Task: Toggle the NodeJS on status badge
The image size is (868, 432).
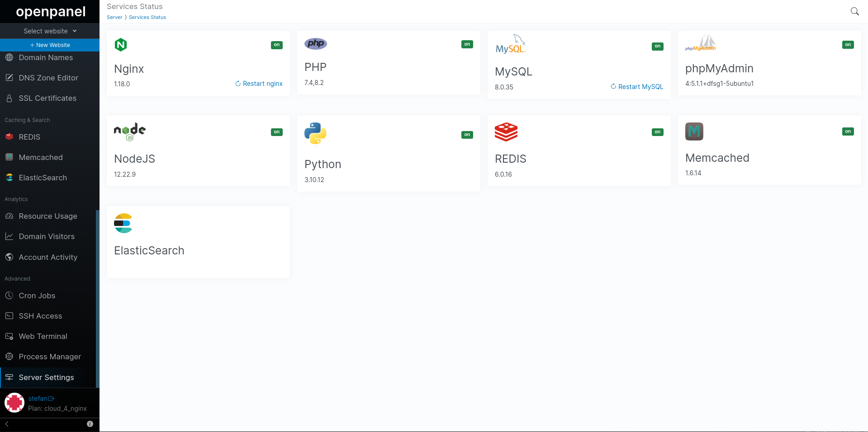Action: (277, 132)
